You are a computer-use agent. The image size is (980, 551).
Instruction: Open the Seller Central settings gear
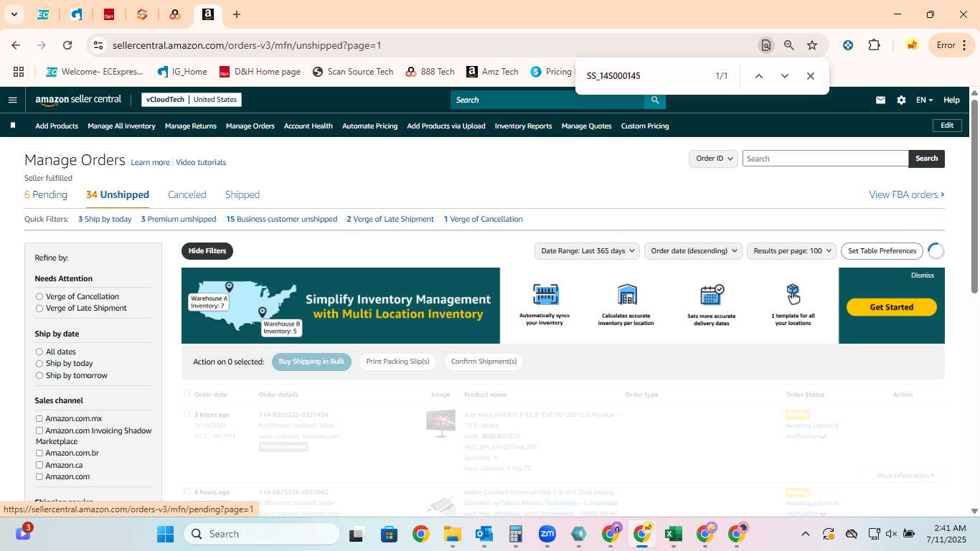tap(901, 100)
